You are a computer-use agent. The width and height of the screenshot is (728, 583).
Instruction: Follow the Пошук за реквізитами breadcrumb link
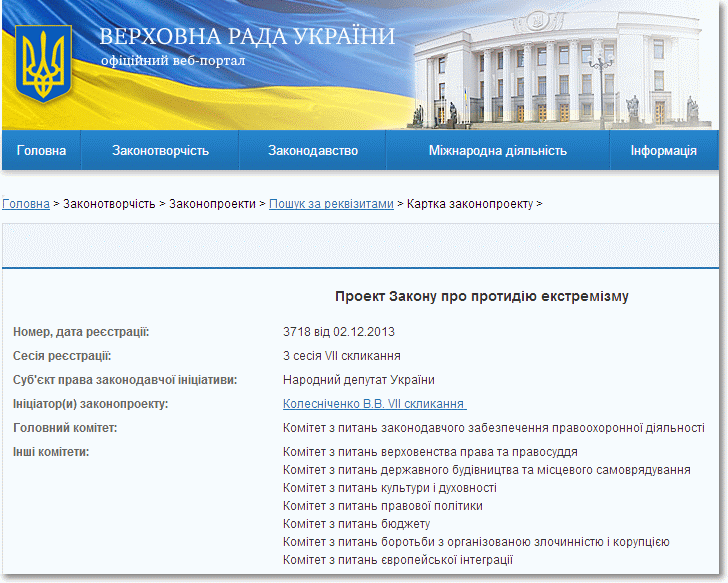(331, 204)
